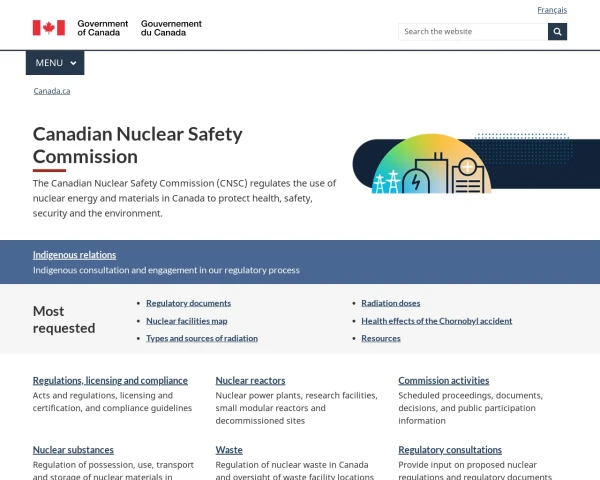Open Regulatory consultations link

point(450,450)
